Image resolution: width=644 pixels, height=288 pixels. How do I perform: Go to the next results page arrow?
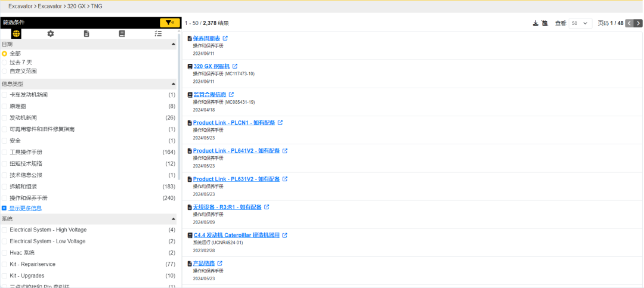pos(638,23)
